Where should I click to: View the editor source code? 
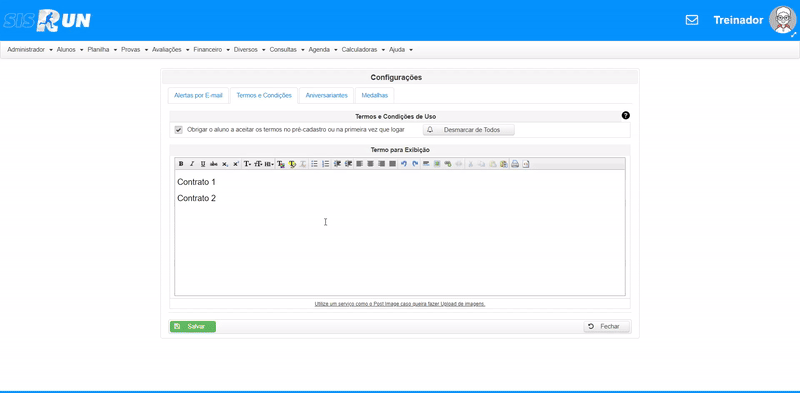pos(526,164)
